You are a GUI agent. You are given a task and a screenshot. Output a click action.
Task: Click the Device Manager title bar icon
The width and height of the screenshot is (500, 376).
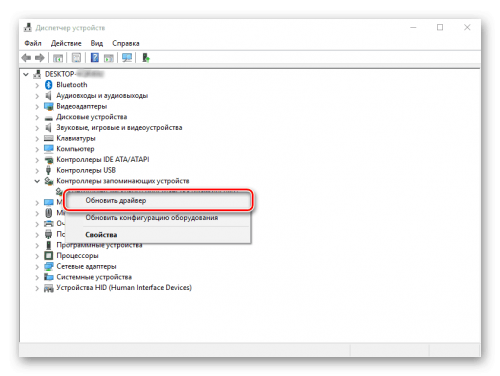point(28,27)
